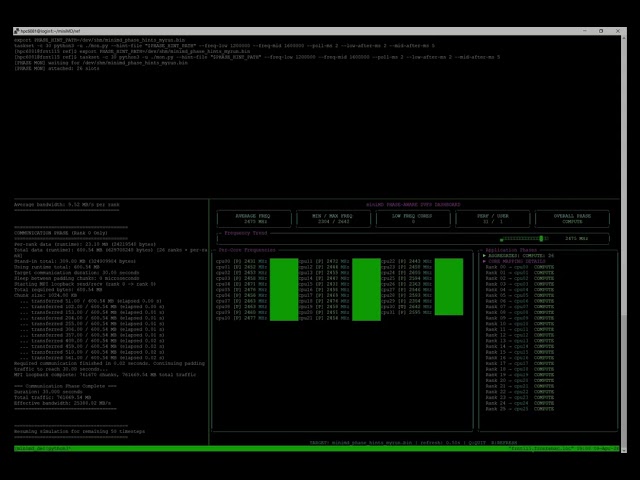The width and height of the screenshot is (640, 480).
Task: Click the green bar beside cpu11–cpu21
Action: [366, 289]
